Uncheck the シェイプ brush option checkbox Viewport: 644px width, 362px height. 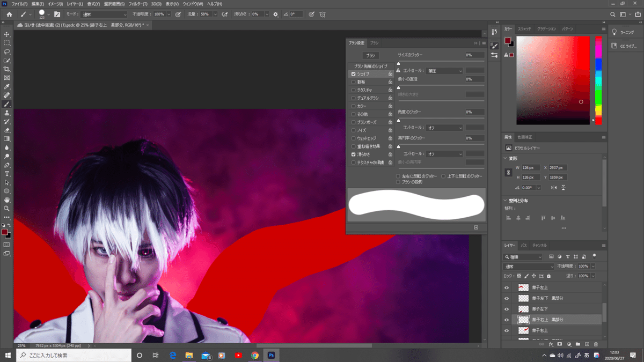pos(353,74)
